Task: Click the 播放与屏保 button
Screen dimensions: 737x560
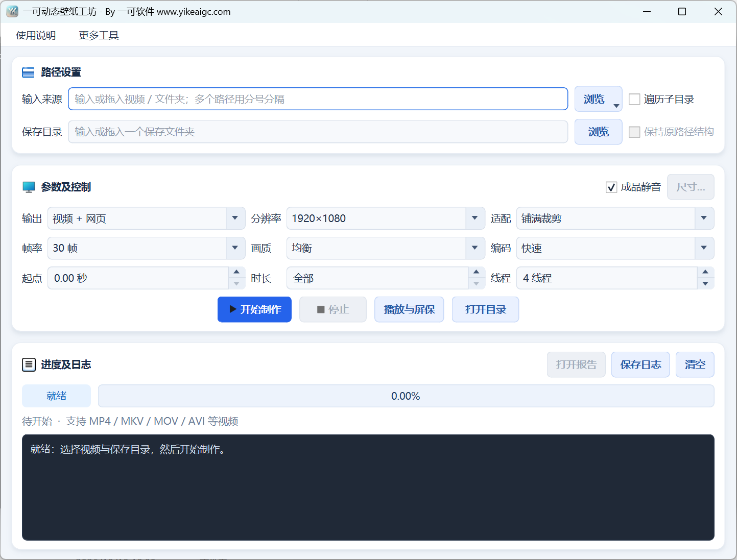Action: click(409, 309)
